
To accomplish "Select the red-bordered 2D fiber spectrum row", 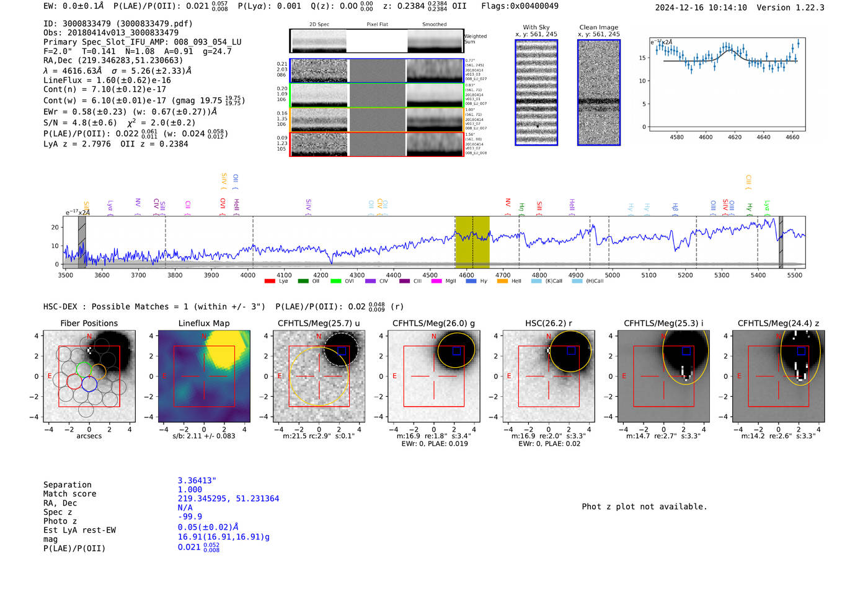I will (x=376, y=144).
